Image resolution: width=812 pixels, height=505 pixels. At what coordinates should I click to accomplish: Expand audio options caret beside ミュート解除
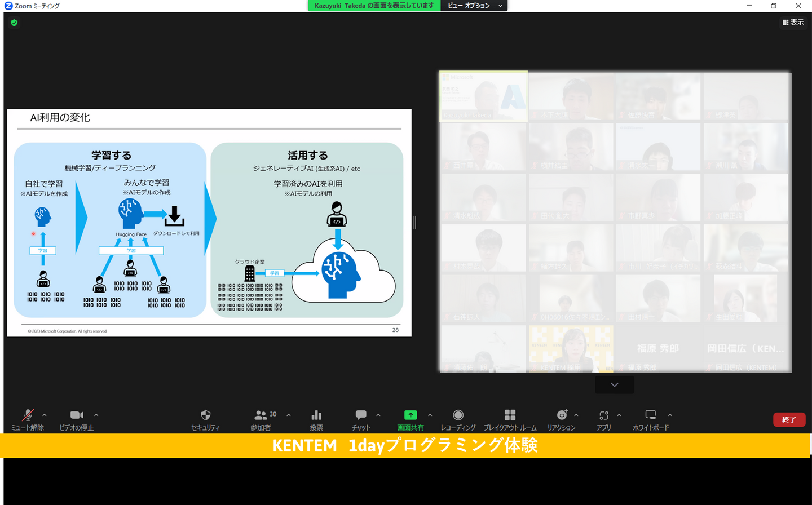point(45,415)
